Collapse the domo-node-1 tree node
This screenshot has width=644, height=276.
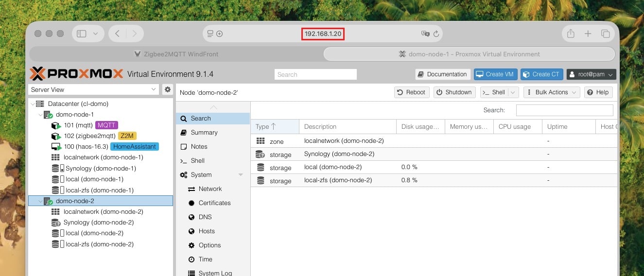point(40,115)
